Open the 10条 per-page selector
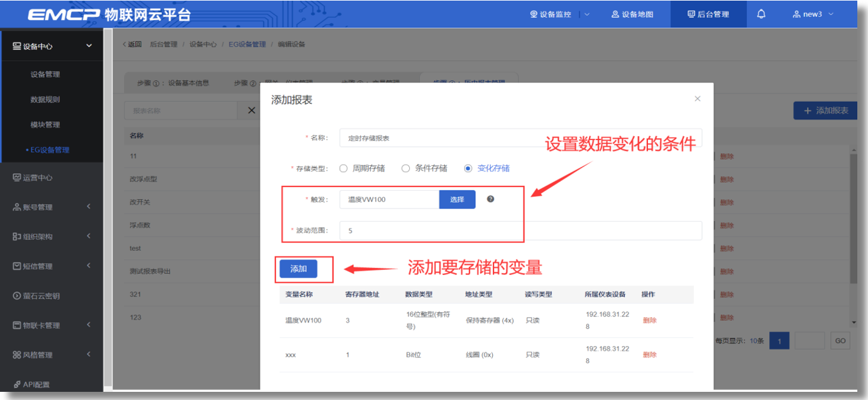The width and height of the screenshot is (868, 400). click(757, 341)
